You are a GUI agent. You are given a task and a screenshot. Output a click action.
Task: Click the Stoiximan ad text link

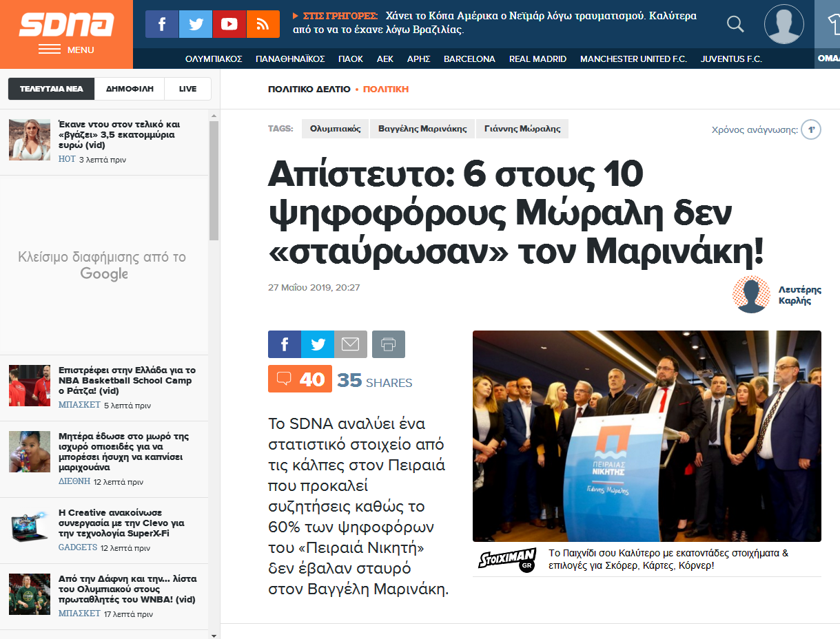[x=668, y=559]
